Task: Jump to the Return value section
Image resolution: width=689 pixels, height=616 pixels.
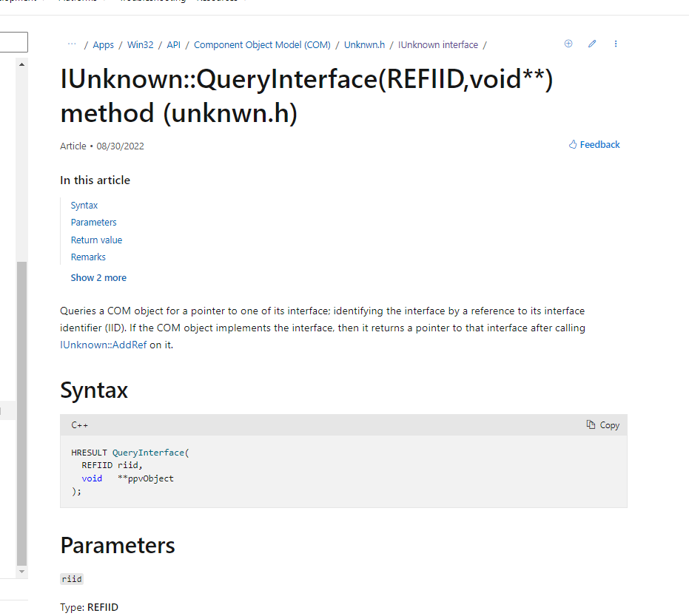Action: 96,240
